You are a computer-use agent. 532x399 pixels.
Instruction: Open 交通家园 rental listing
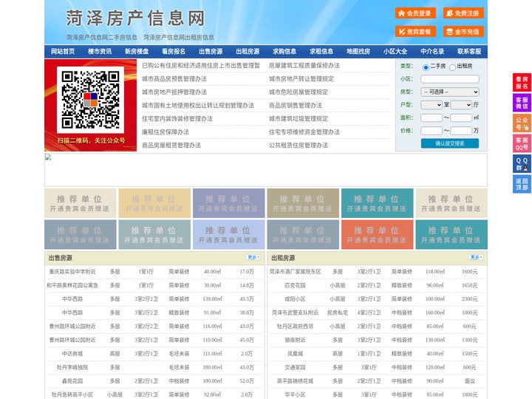tap(295, 367)
